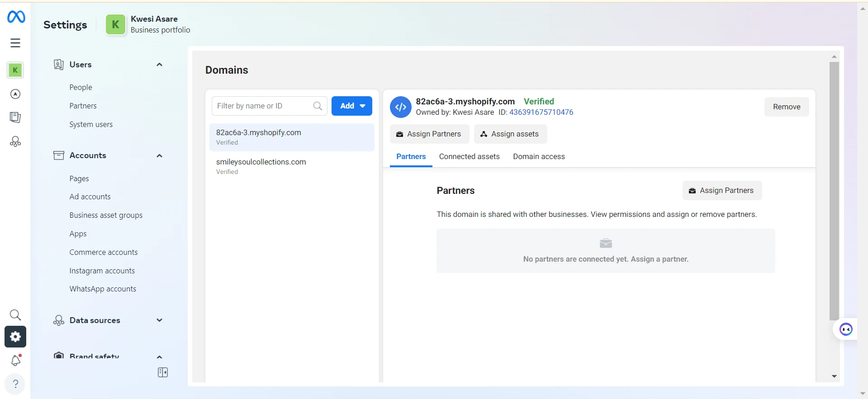Screen dimensions: 868x399
Task: Select smileysoulcollections.com domain
Action: pyautogui.click(x=292, y=166)
